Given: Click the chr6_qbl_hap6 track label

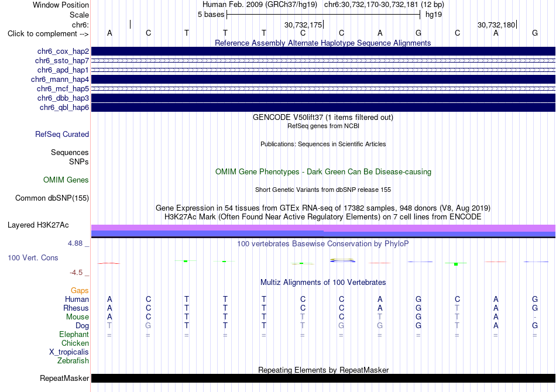Looking at the screenshot, I should tap(64, 108).
